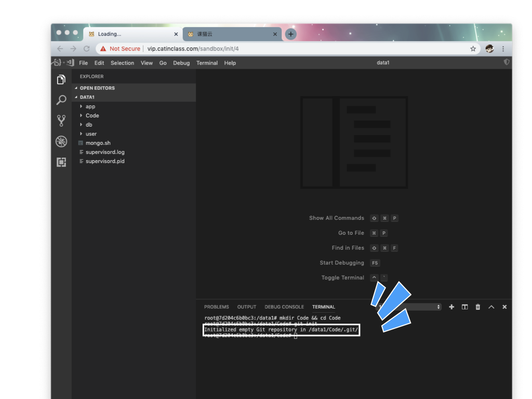This screenshot has width=532, height=399.
Task: Click the Go to File hint
Action: 351,233
